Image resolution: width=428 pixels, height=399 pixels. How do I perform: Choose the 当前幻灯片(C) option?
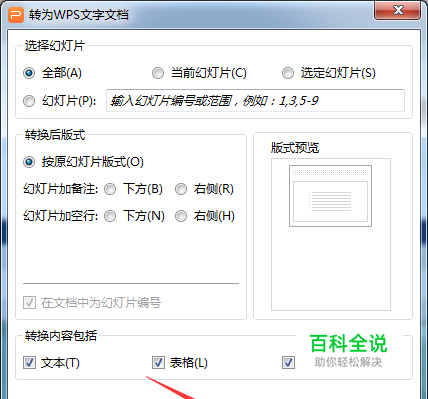click(158, 73)
